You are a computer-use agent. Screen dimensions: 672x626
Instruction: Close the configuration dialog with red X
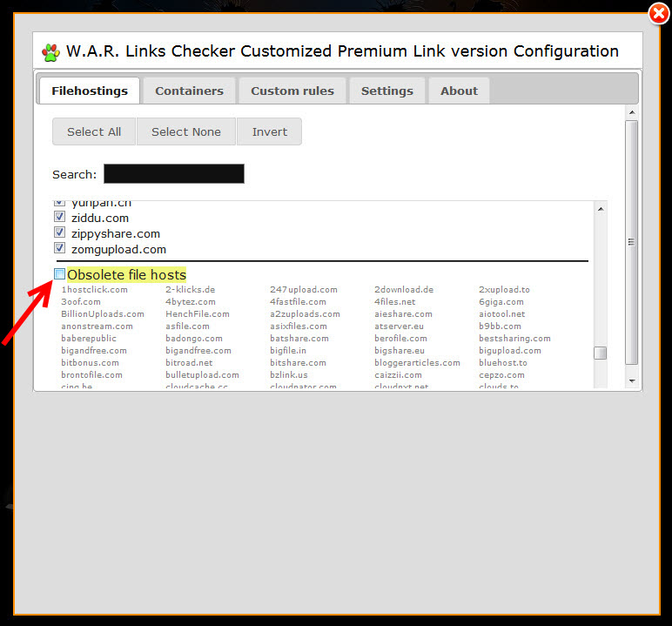point(659,14)
